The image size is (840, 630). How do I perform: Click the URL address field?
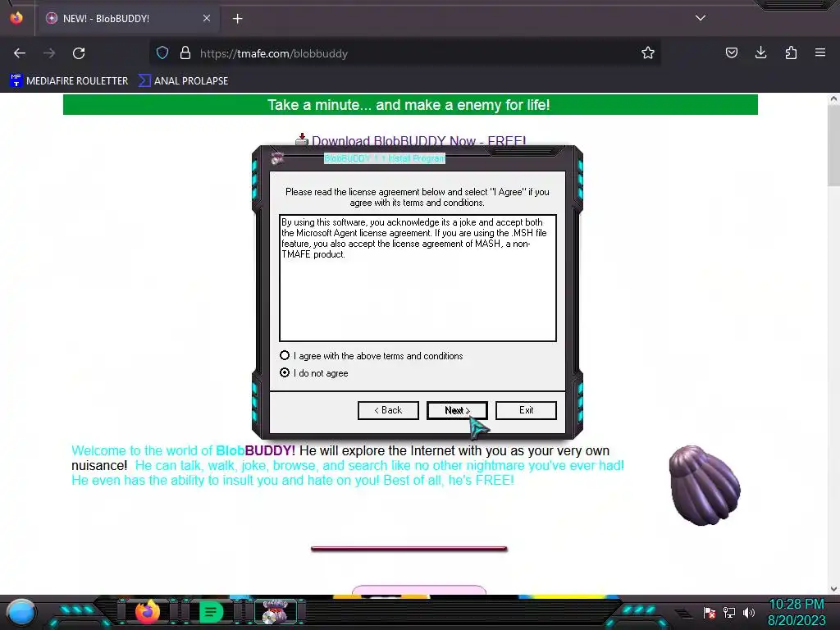click(x=404, y=53)
